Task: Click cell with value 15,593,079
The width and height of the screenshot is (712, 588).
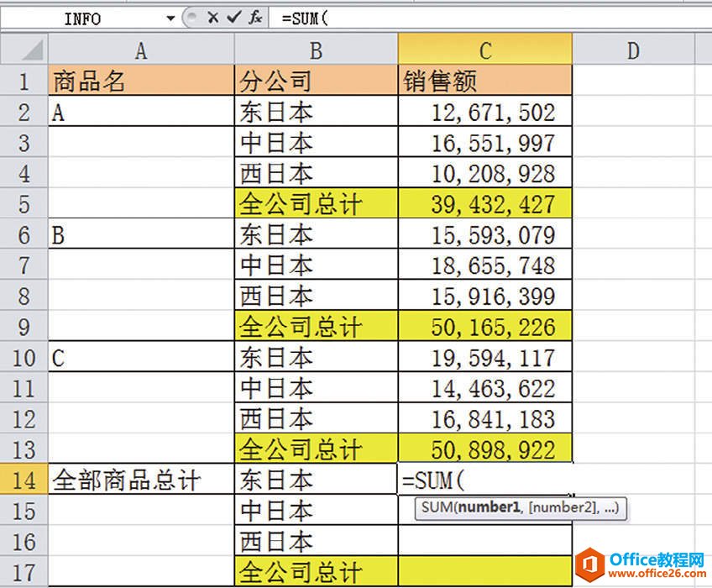Action: point(485,234)
